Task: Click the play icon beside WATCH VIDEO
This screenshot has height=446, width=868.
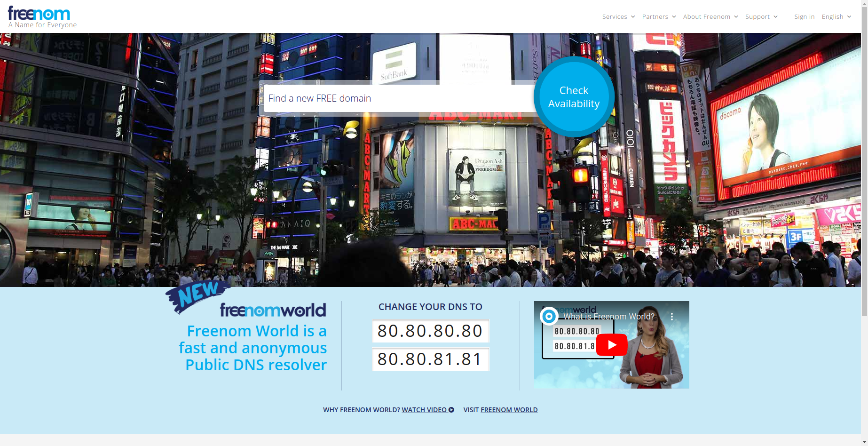Action: [451, 410]
